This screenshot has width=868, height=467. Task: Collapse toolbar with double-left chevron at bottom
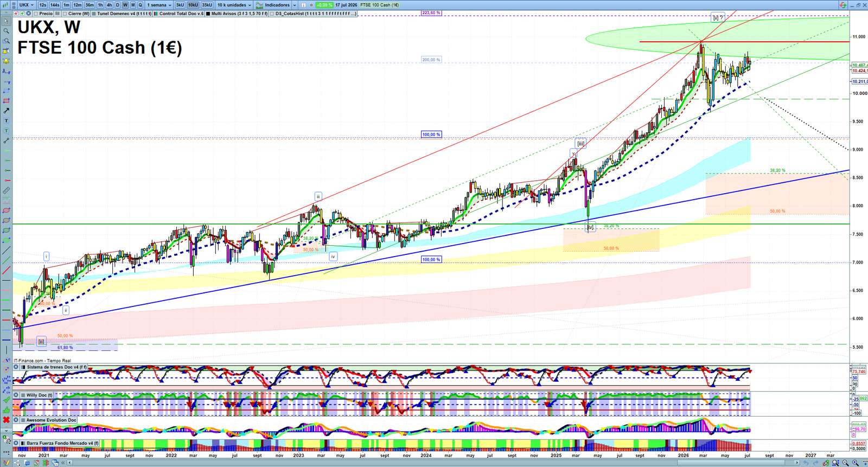click(x=63, y=463)
